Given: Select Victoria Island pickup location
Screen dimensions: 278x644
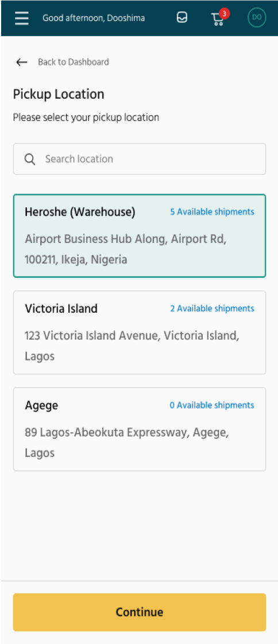Looking at the screenshot, I should 140,332.
